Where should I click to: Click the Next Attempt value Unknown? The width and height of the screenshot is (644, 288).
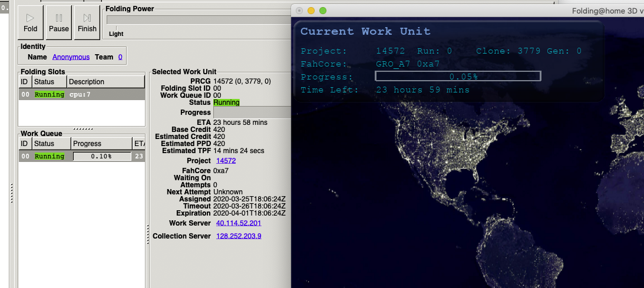[x=228, y=192]
